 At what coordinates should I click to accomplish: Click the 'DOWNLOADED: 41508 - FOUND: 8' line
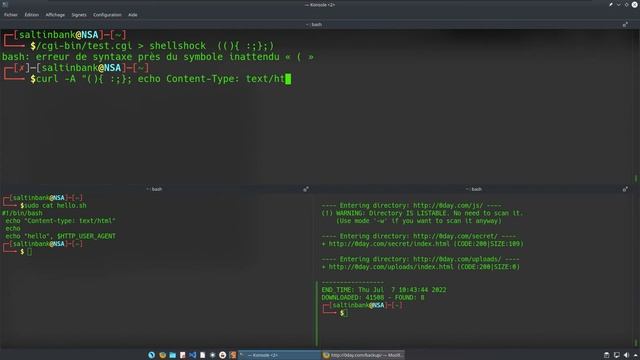tap(373, 298)
